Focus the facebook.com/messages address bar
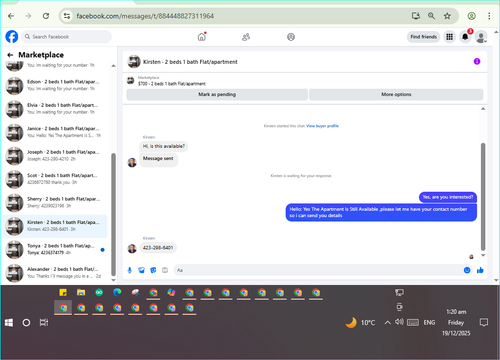Screen dimensions: 500x360 point(233,16)
